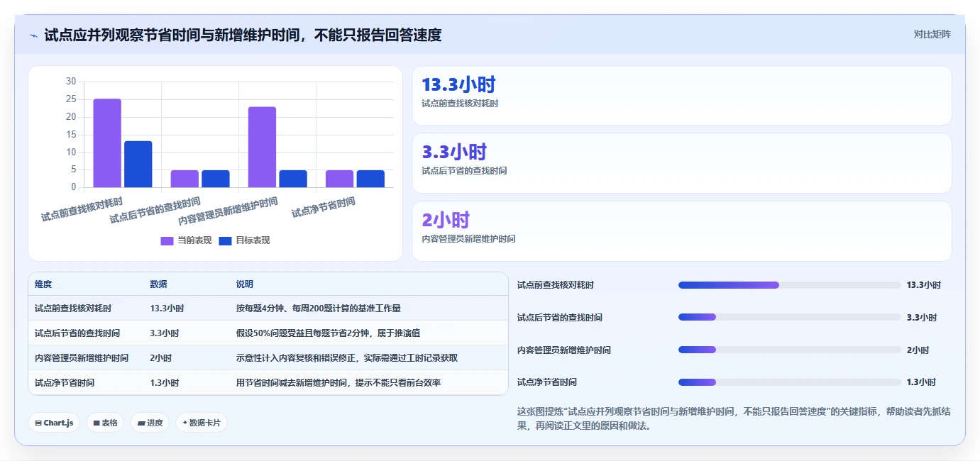This screenshot has width=980, height=461.
Task: Click the 表格 tag chip
Action: pyautogui.click(x=105, y=423)
